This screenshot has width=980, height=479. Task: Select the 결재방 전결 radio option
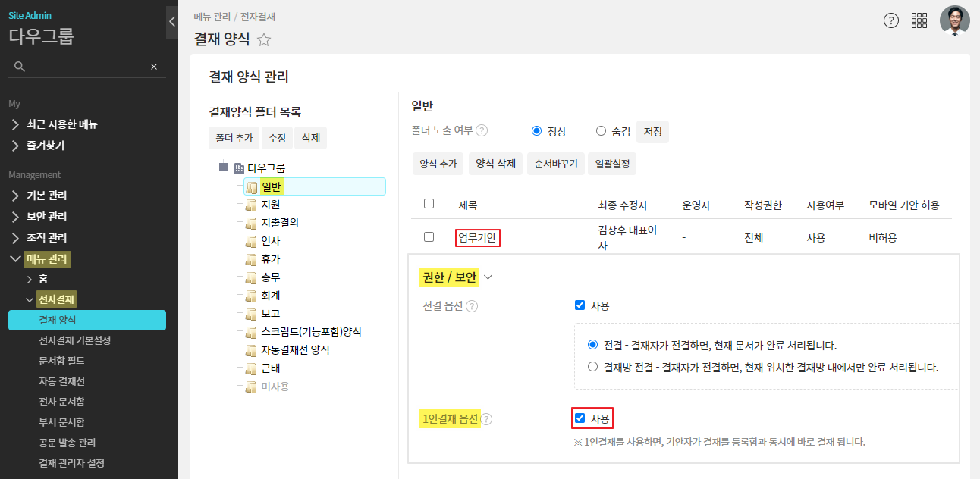coord(593,367)
